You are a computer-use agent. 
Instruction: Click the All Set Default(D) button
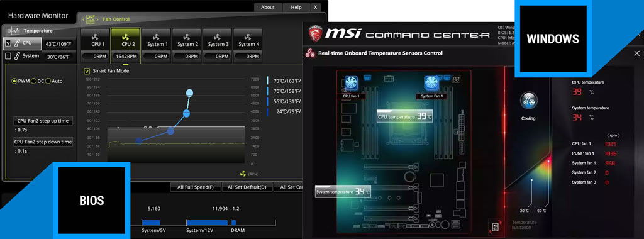tap(247, 187)
